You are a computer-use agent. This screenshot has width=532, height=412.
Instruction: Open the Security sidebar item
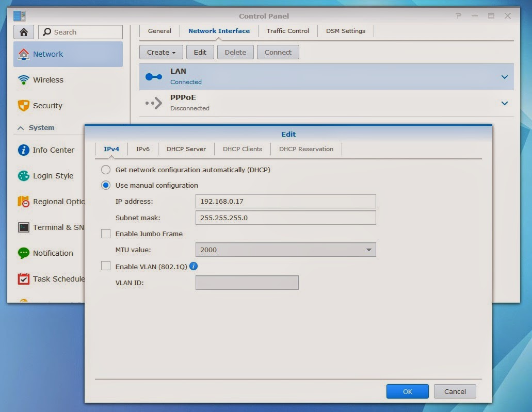tap(68, 106)
